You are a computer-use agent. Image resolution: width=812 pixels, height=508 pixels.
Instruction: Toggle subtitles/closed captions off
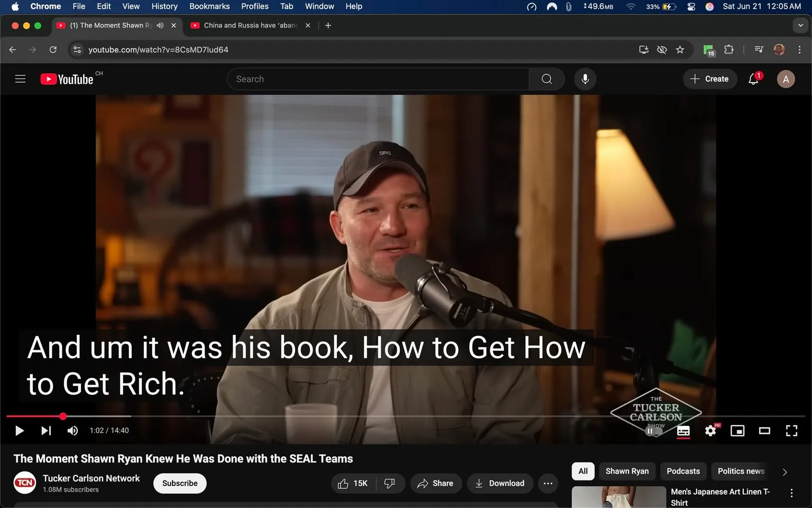683,431
